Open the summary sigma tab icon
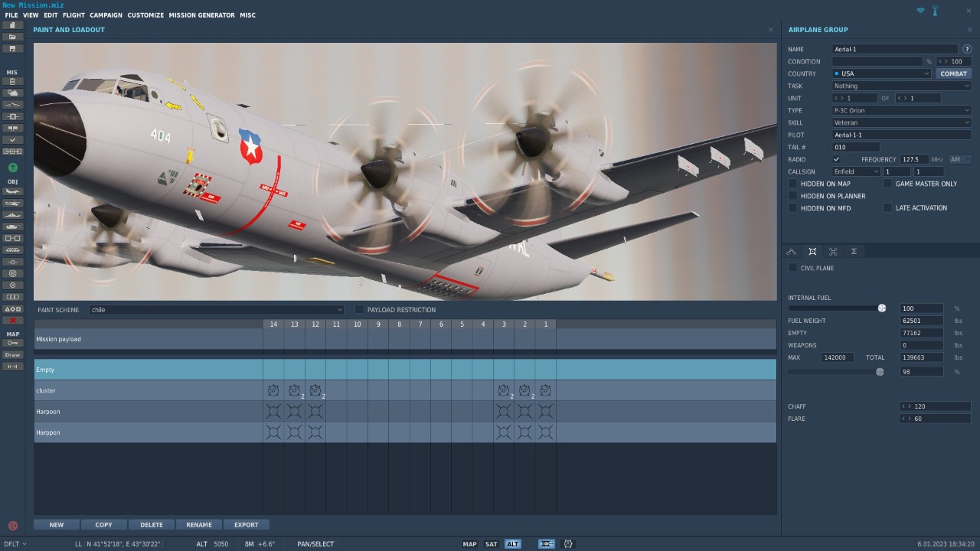 click(x=854, y=252)
